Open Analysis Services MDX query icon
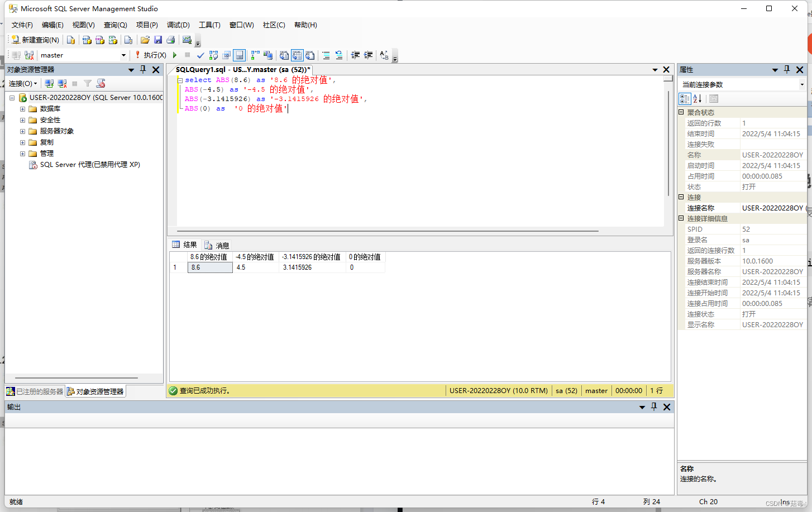This screenshot has width=812, height=512. point(87,40)
